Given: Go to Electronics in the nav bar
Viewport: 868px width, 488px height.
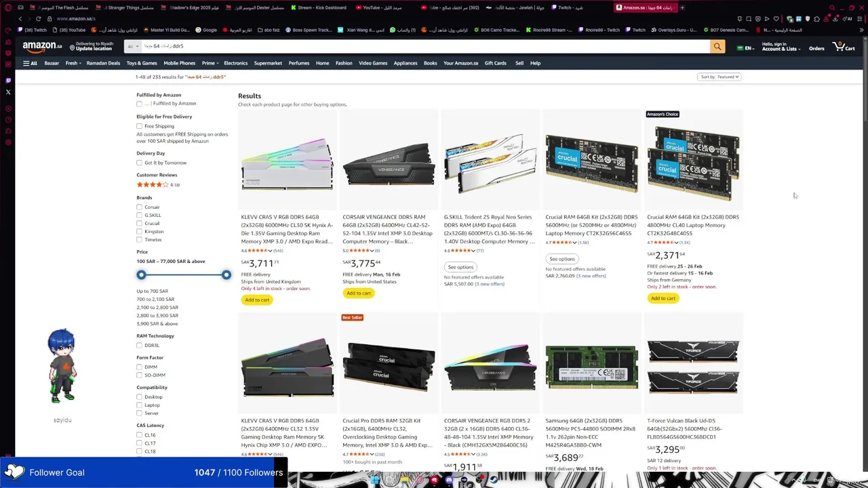Looking at the screenshot, I should pos(235,63).
